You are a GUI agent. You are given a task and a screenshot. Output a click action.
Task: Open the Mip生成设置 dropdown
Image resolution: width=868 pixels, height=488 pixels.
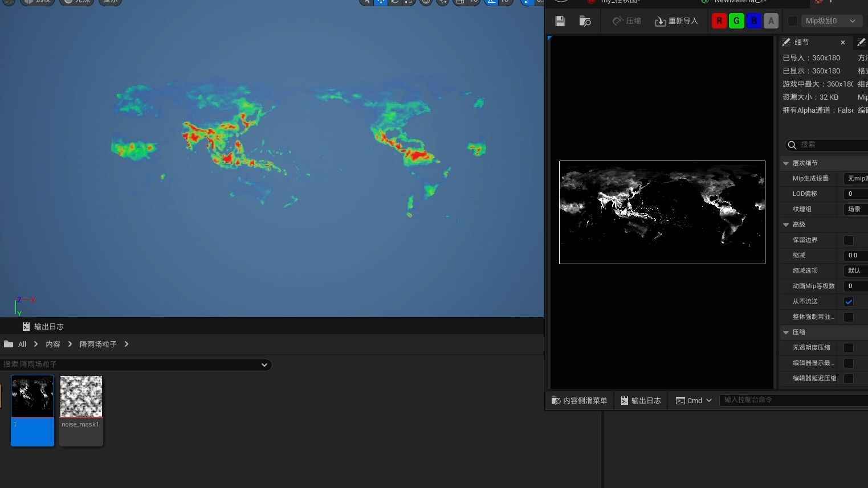pos(856,179)
